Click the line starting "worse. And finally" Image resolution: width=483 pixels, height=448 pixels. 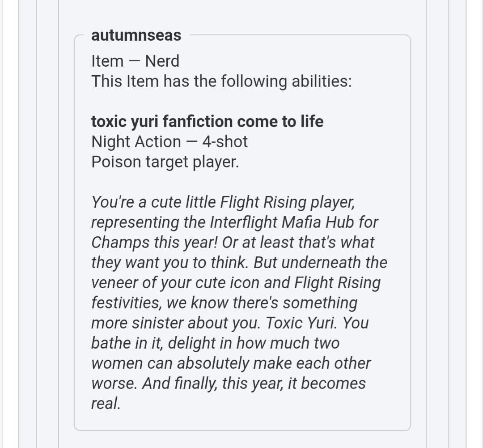[228, 384]
